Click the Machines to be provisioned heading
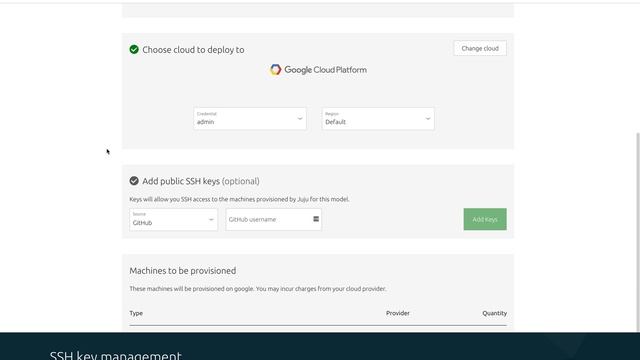Image resolution: width=640 pixels, height=360 pixels. (x=182, y=271)
